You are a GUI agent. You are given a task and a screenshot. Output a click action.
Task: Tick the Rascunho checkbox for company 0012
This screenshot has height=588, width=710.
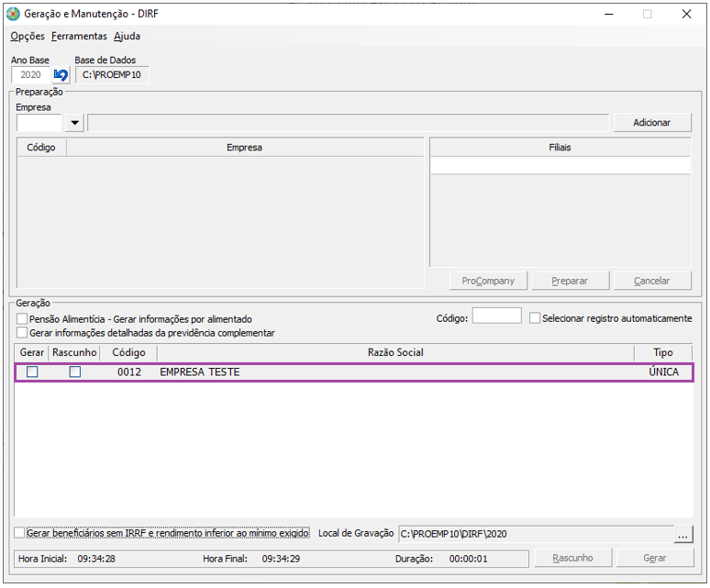click(75, 372)
